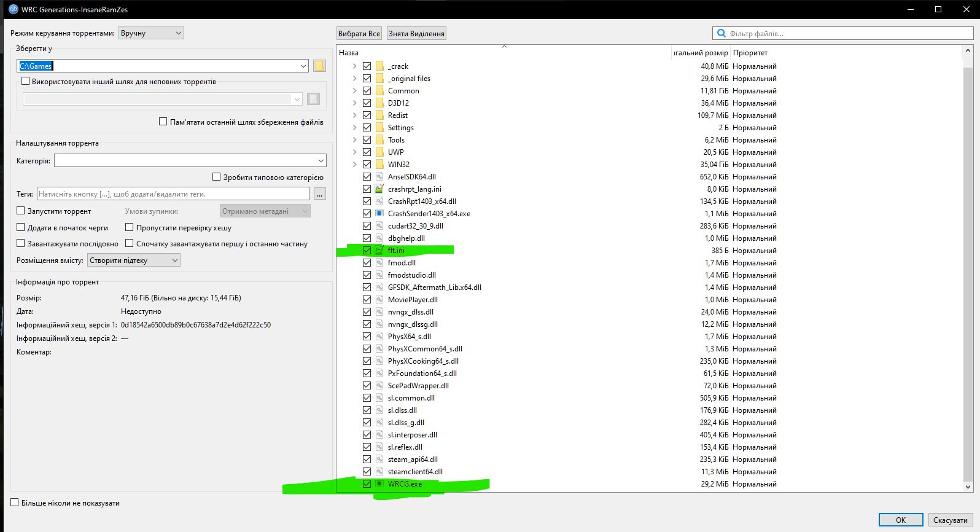Toggle 'Завантажувати послідовно' checkbox
This screenshot has height=532, width=980.
click(x=21, y=243)
